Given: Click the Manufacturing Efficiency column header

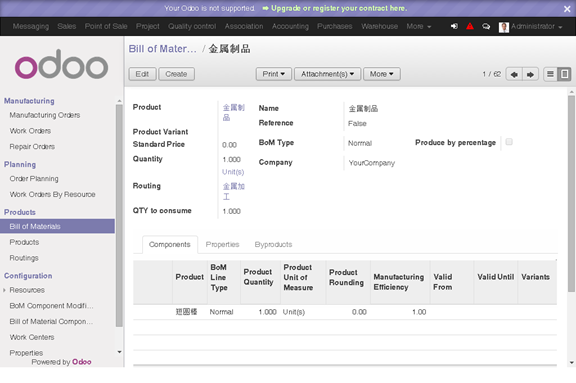Looking at the screenshot, I should pos(399,282).
